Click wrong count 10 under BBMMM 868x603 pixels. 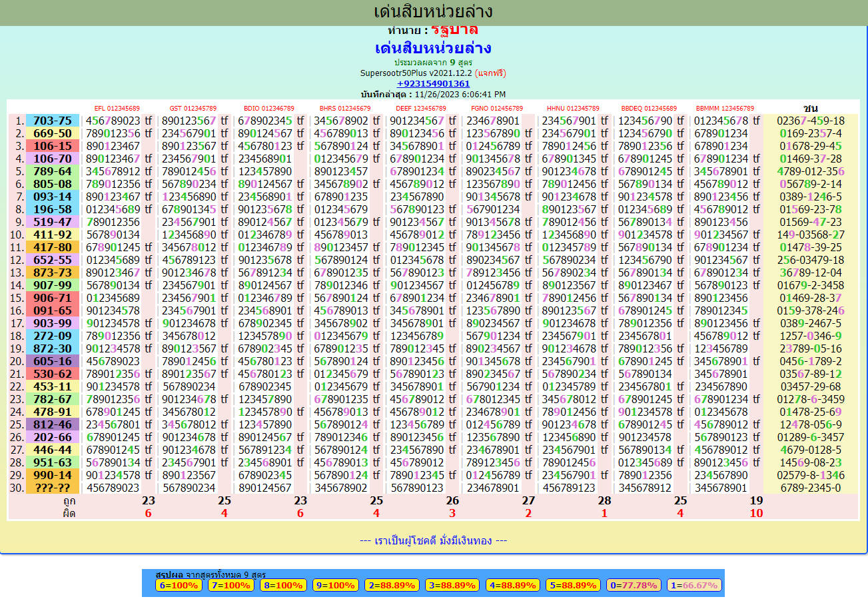pos(756,514)
